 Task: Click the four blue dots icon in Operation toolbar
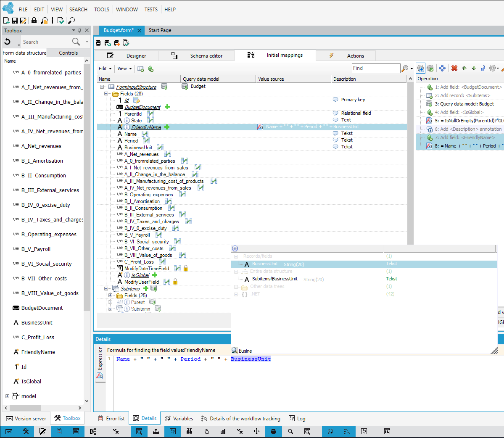click(x=442, y=68)
